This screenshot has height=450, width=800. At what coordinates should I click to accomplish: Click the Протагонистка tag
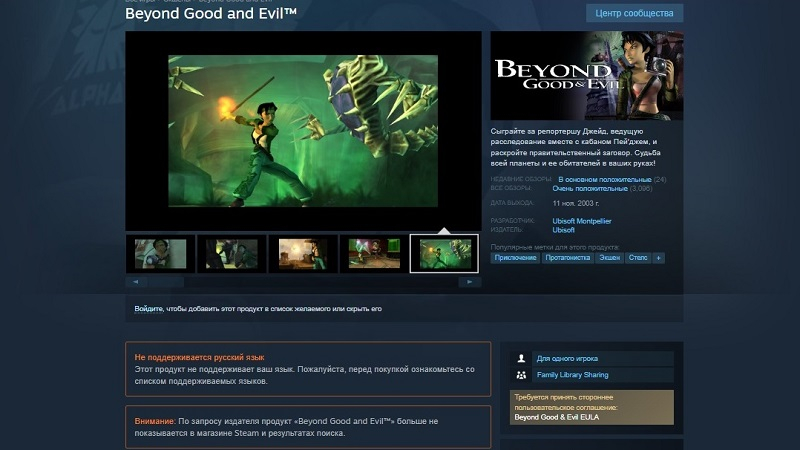(567, 258)
